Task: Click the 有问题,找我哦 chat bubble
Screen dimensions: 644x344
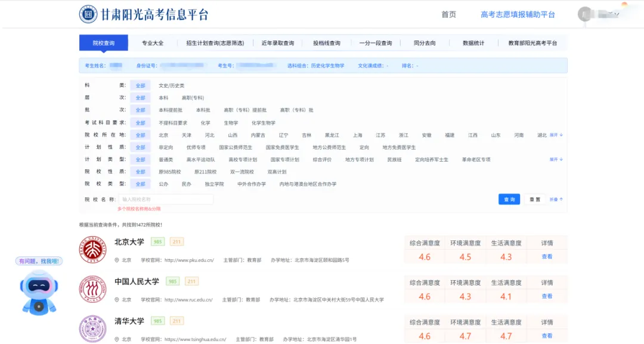Action: tap(39, 261)
